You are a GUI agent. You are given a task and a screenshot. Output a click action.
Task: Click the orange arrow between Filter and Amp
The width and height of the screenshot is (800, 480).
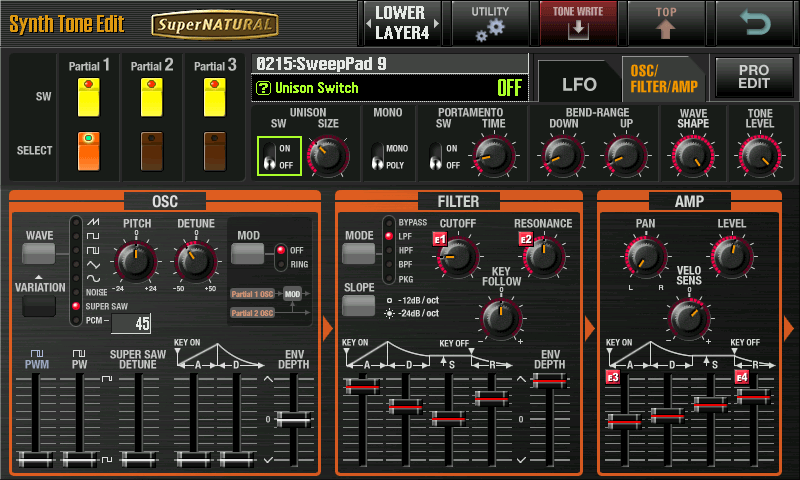tap(589, 328)
